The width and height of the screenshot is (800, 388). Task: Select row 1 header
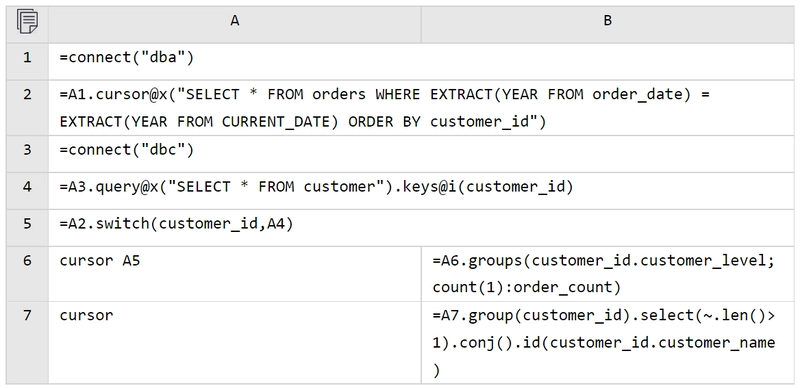(x=27, y=58)
